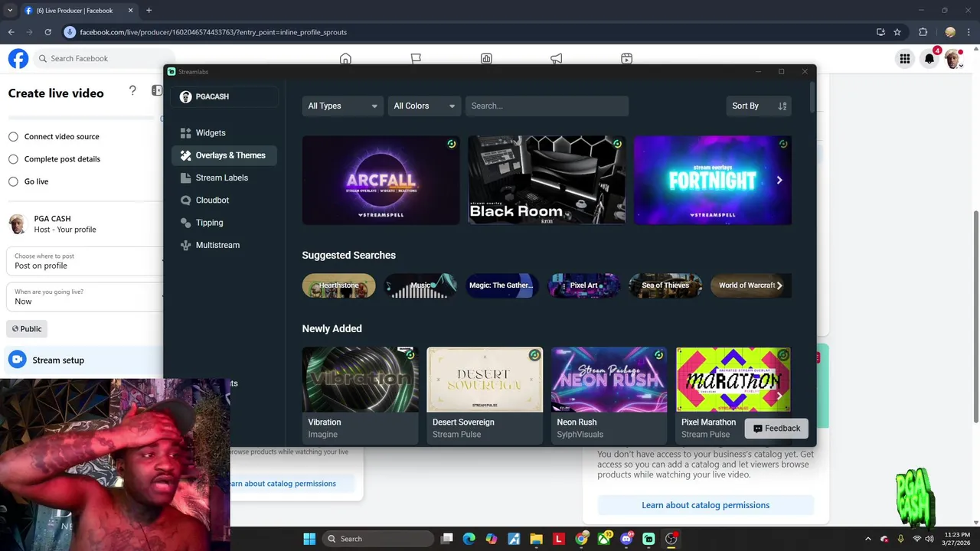Open the Reels video icon on Facebook
Screen dimensions: 980x551
click(627, 59)
